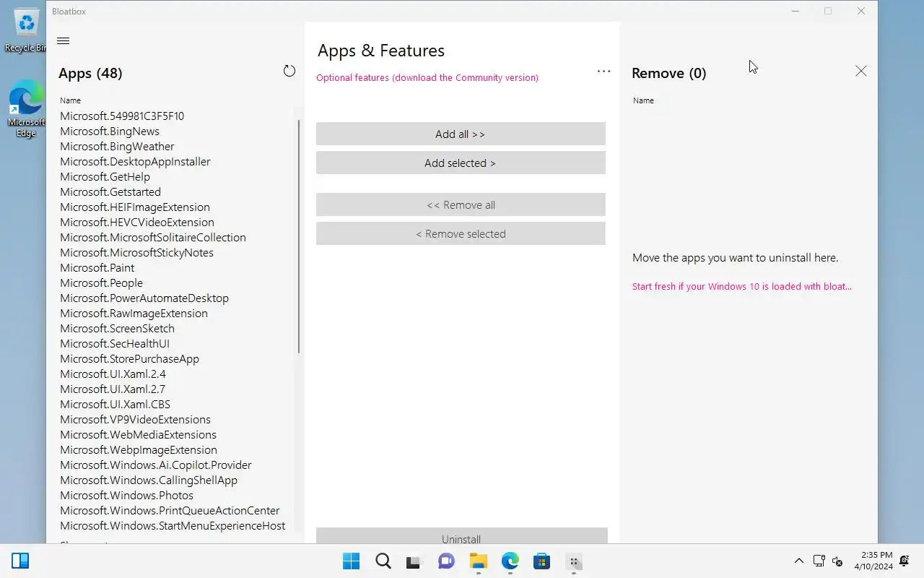Select Microsoft.Windows.CallingShellApp entry
Screen dimensions: 924x578
pyautogui.click(x=149, y=480)
